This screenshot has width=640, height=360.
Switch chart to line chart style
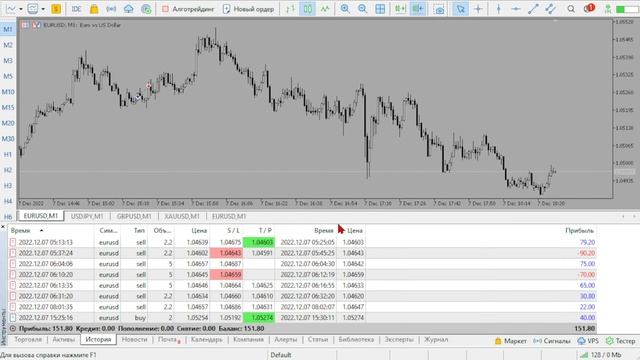325,9
